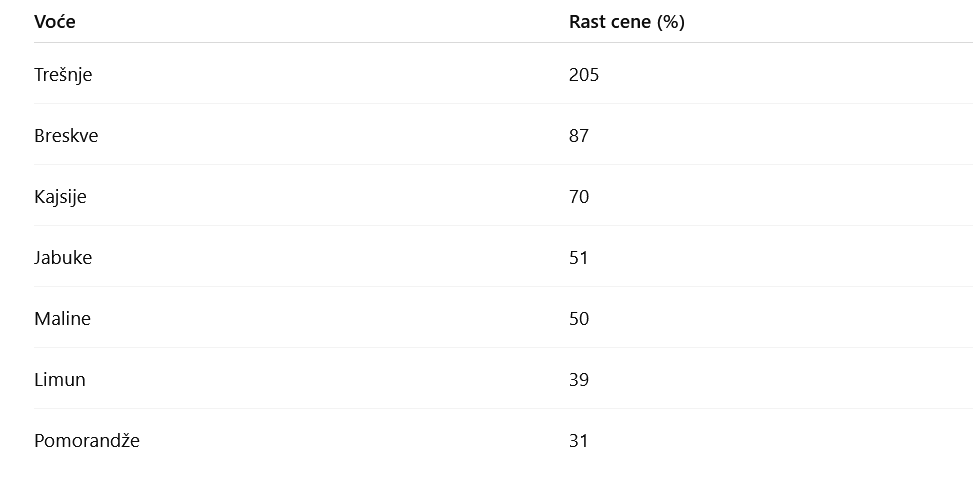Click the word cene in the header
This screenshot has height=478, width=973.
coord(632,22)
